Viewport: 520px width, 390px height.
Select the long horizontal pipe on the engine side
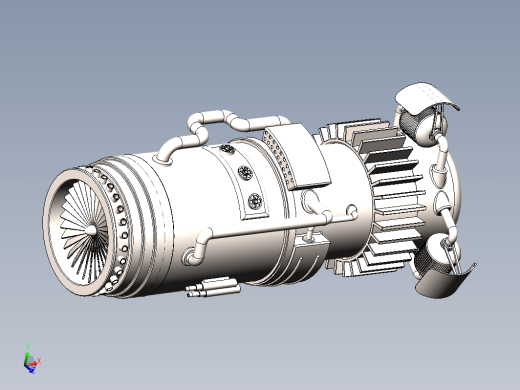267,227
